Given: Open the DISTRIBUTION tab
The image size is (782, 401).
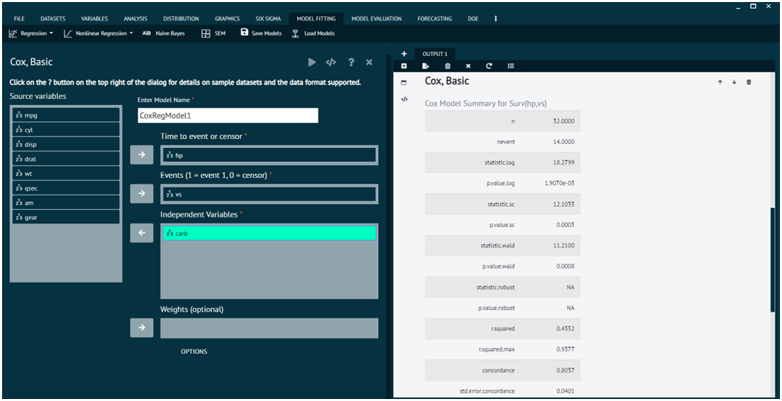Looking at the screenshot, I should [181, 18].
